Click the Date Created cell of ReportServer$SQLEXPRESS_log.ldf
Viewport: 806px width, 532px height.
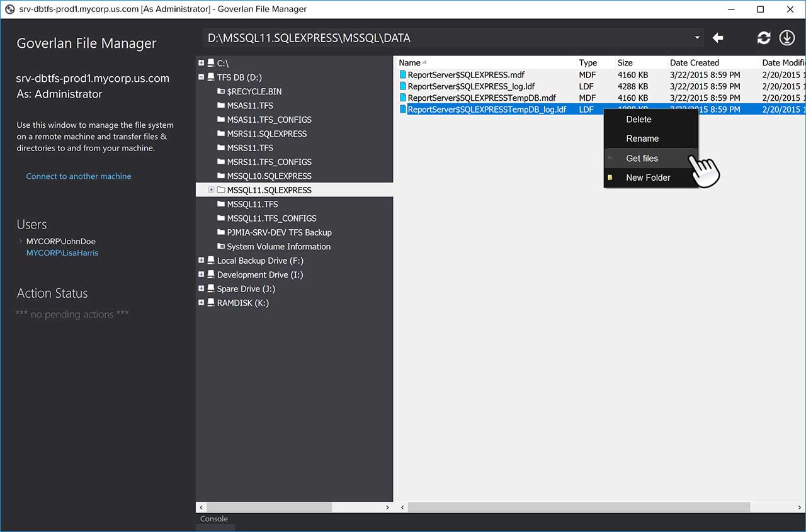(x=705, y=86)
